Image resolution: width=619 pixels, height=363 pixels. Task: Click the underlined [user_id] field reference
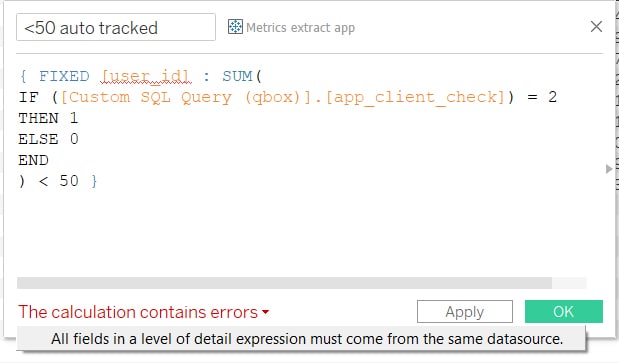coord(146,76)
